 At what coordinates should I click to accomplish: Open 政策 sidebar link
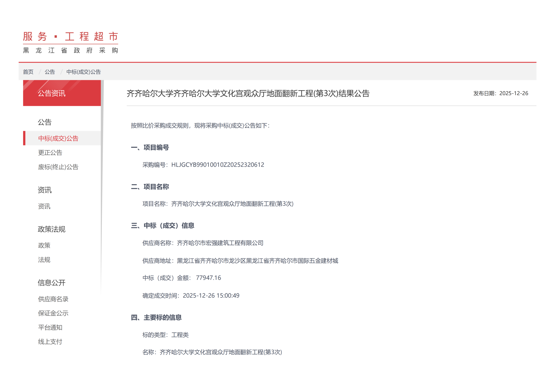[44, 245]
